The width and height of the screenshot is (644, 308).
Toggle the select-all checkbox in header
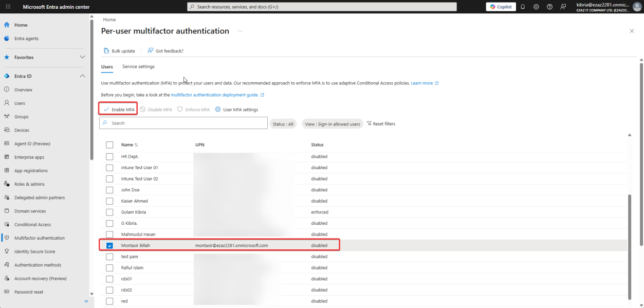click(x=109, y=145)
